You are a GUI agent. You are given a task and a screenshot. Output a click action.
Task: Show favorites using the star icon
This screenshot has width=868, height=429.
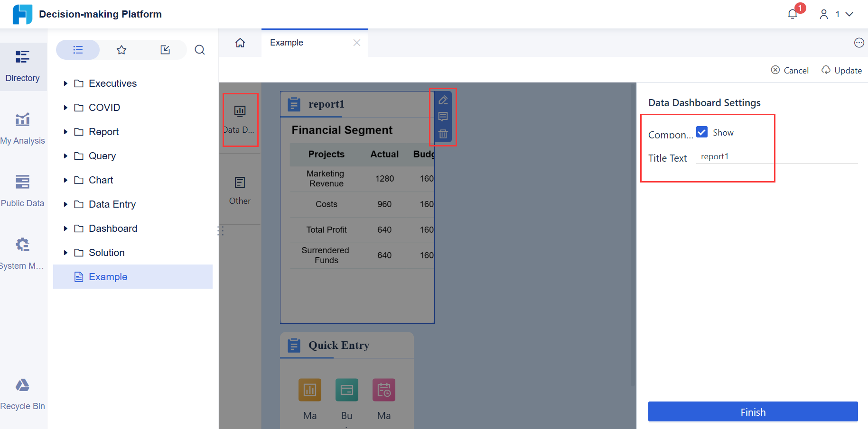tap(121, 49)
